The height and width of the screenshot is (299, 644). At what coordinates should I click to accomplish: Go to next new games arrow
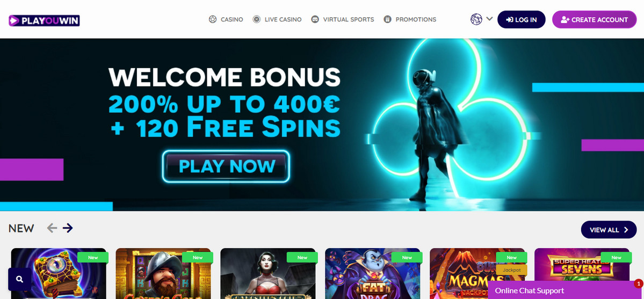click(x=68, y=228)
